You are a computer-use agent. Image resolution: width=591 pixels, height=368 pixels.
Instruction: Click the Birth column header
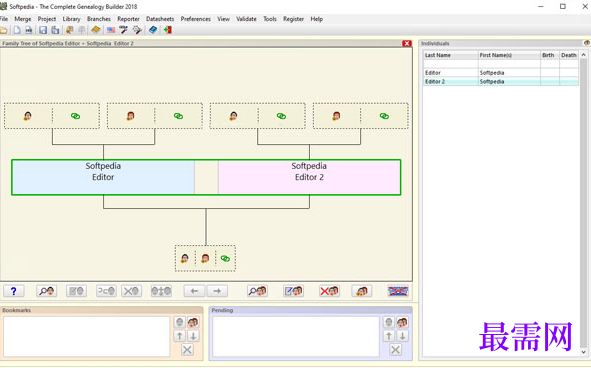[x=550, y=55]
